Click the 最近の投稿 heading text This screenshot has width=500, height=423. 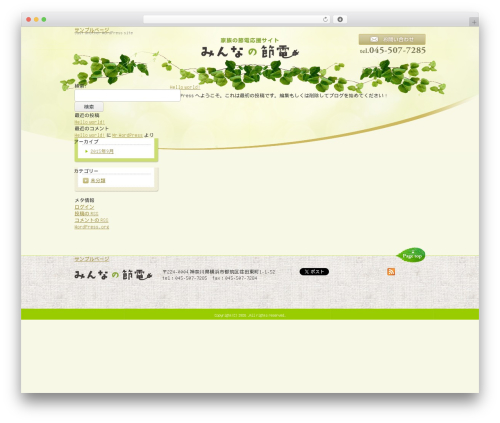87,115
